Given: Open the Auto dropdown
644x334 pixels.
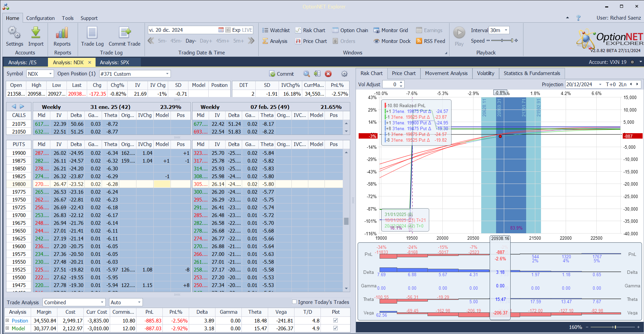Looking at the screenshot, I should point(139,302).
